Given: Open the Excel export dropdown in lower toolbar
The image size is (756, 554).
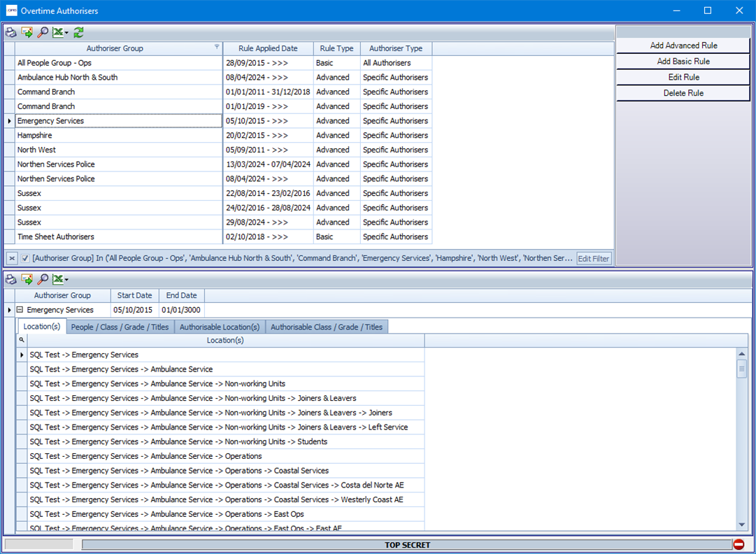Looking at the screenshot, I should pos(66,280).
